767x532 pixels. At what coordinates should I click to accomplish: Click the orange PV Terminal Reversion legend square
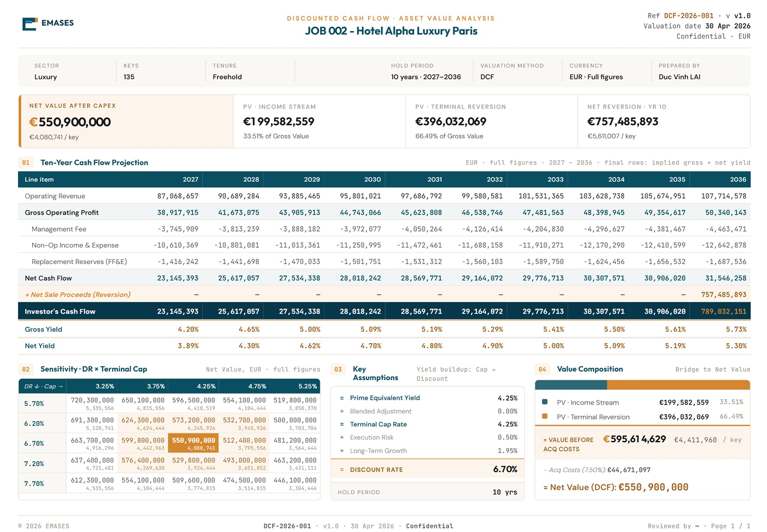545,416
